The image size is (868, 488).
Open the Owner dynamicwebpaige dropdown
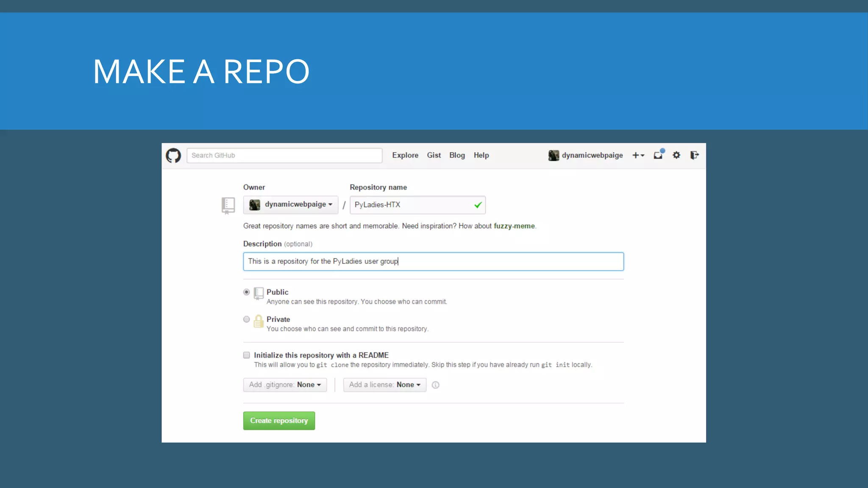click(x=291, y=205)
